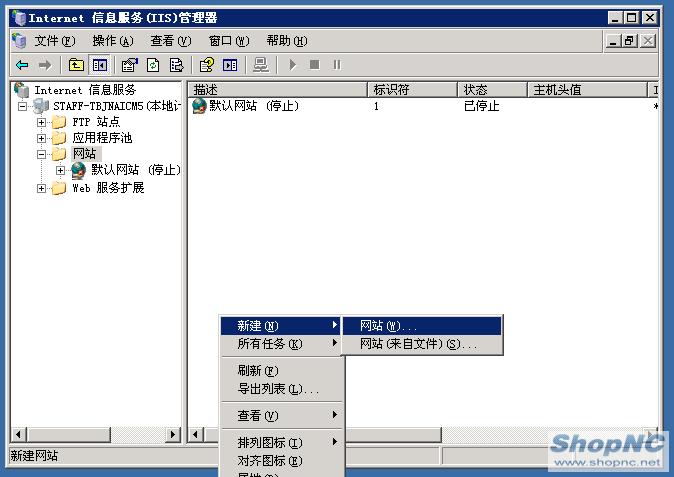The height and width of the screenshot is (477, 674).
Task: Click the Start item play icon
Action: [x=293, y=65]
